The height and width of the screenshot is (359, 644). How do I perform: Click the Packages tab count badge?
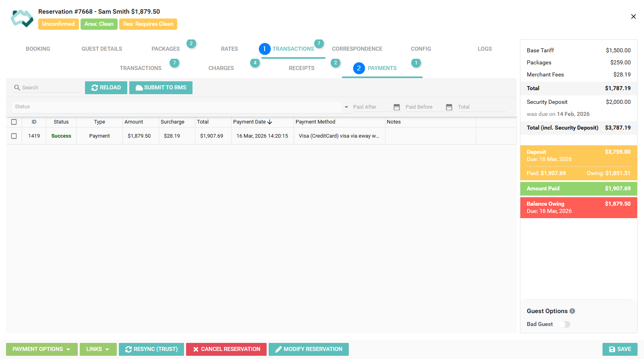point(191,43)
